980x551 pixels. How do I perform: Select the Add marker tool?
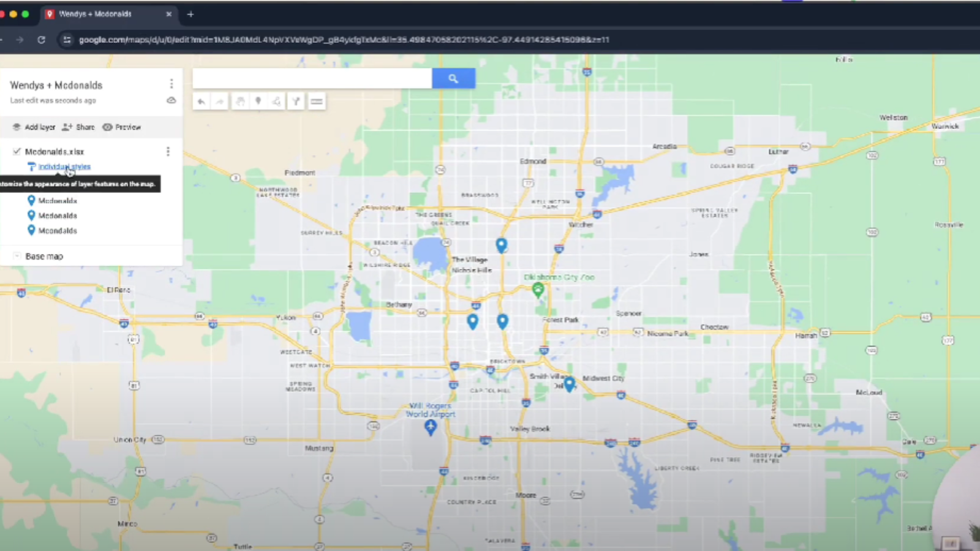[258, 102]
